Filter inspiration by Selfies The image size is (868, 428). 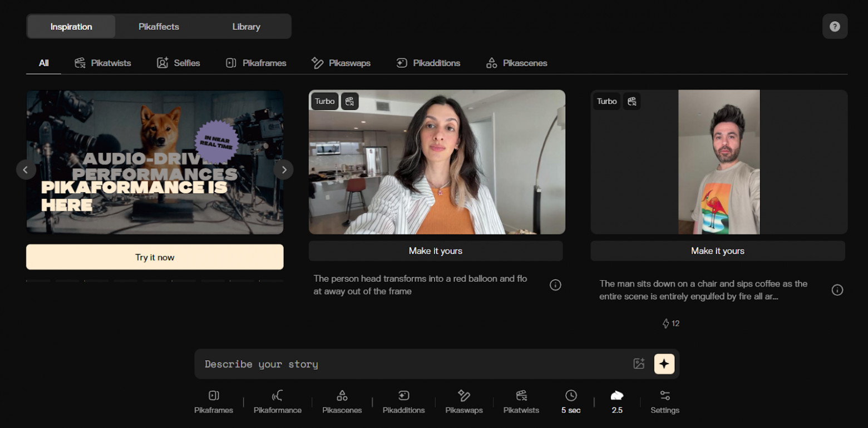[178, 63]
